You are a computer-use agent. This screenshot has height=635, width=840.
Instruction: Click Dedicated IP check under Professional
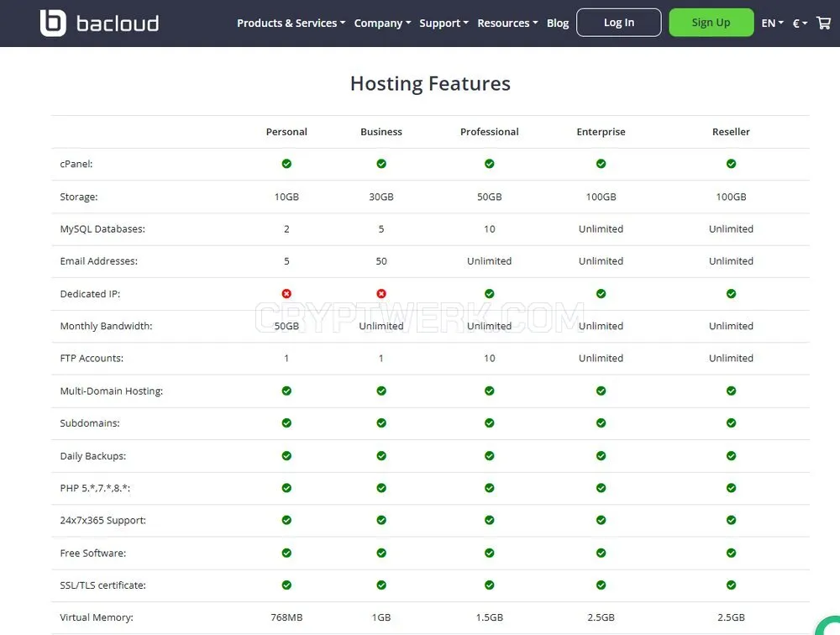(489, 294)
